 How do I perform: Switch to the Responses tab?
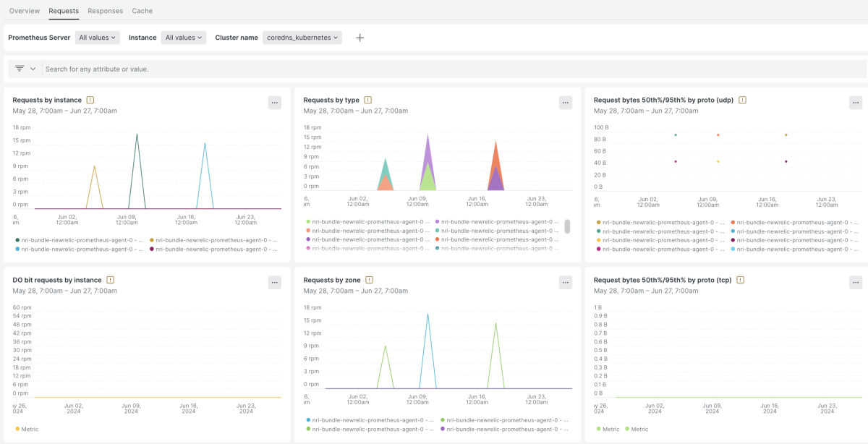point(105,11)
